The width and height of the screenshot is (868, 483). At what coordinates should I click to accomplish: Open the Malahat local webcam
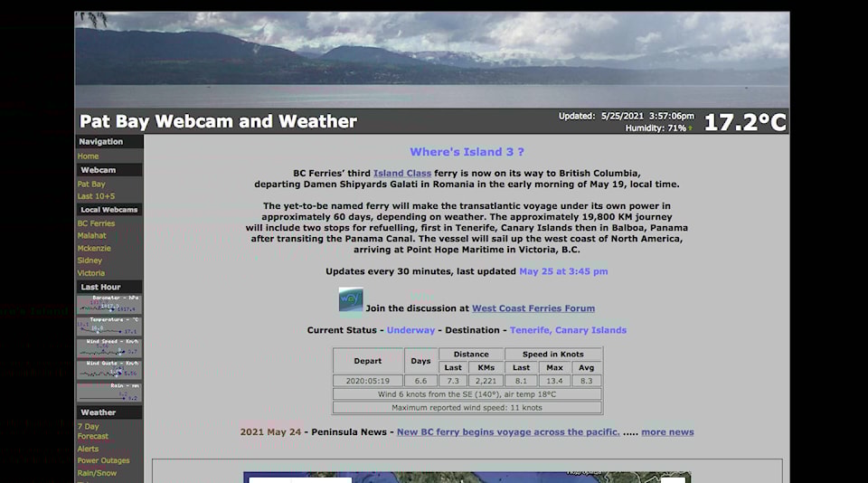92,235
